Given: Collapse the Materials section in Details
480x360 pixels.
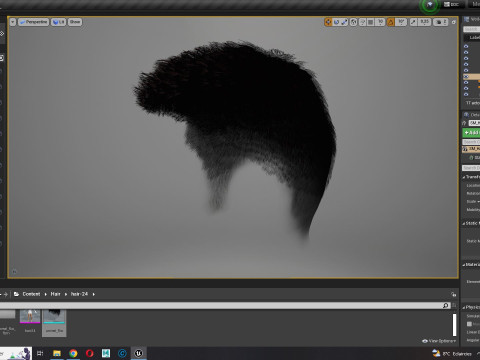Looking at the screenshot, I should (x=464, y=265).
